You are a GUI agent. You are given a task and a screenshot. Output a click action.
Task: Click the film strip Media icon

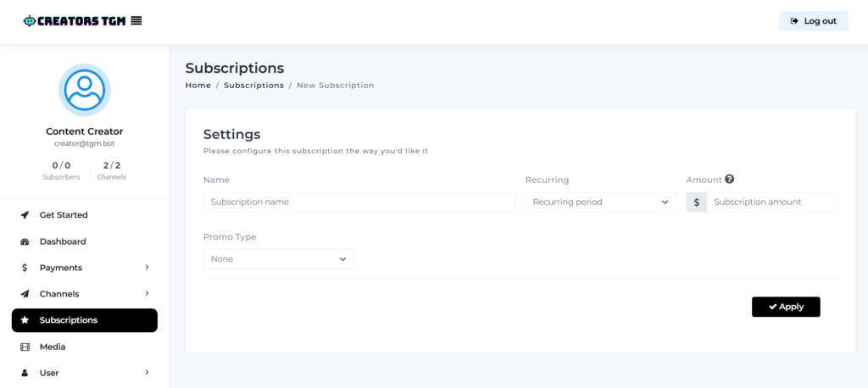click(x=25, y=347)
